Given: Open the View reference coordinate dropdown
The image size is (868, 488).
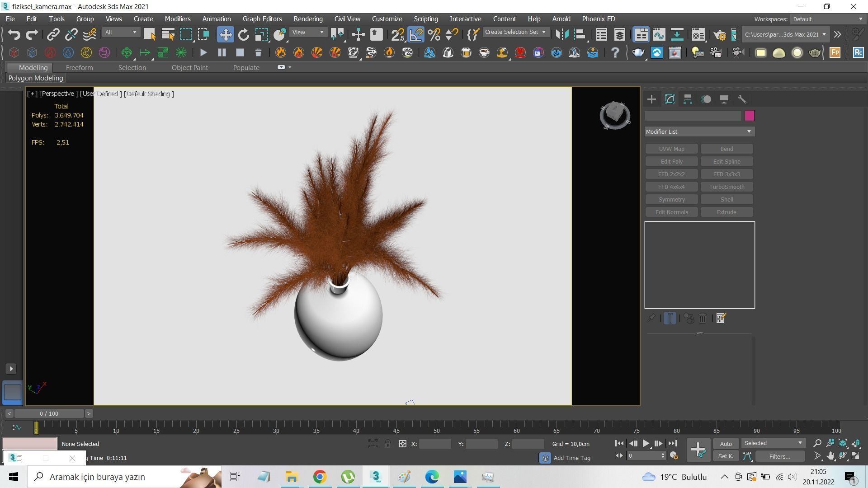Looking at the screenshot, I should [x=308, y=32].
